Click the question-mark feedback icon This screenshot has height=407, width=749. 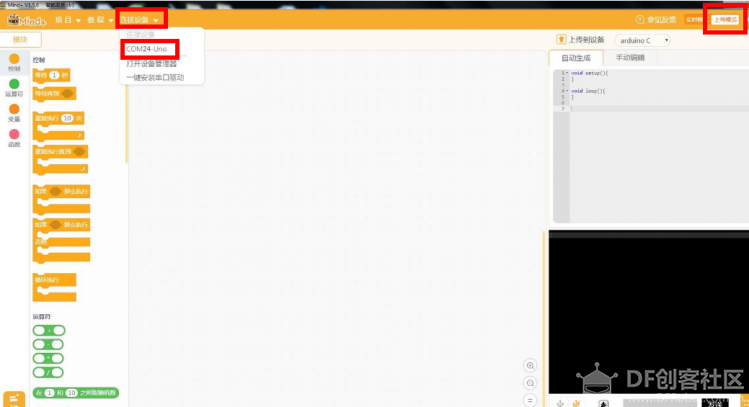click(x=640, y=20)
